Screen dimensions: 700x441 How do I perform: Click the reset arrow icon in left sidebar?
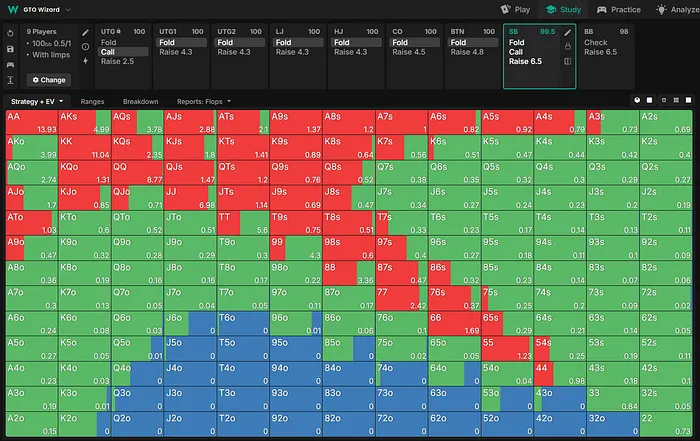coord(9,31)
